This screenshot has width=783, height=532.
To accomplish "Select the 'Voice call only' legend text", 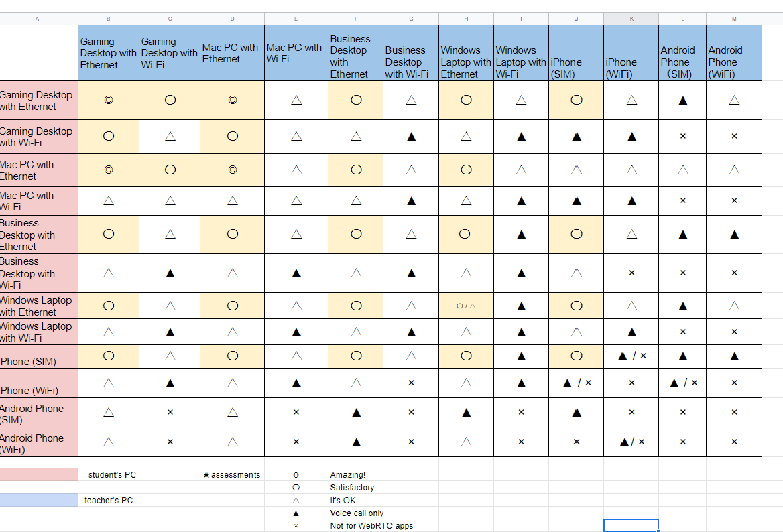I will [357, 513].
